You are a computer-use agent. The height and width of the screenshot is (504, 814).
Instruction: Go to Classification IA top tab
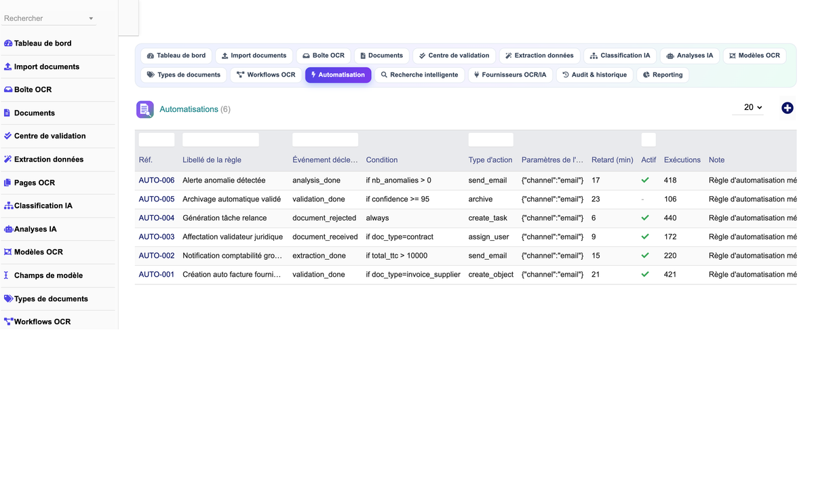click(x=620, y=56)
